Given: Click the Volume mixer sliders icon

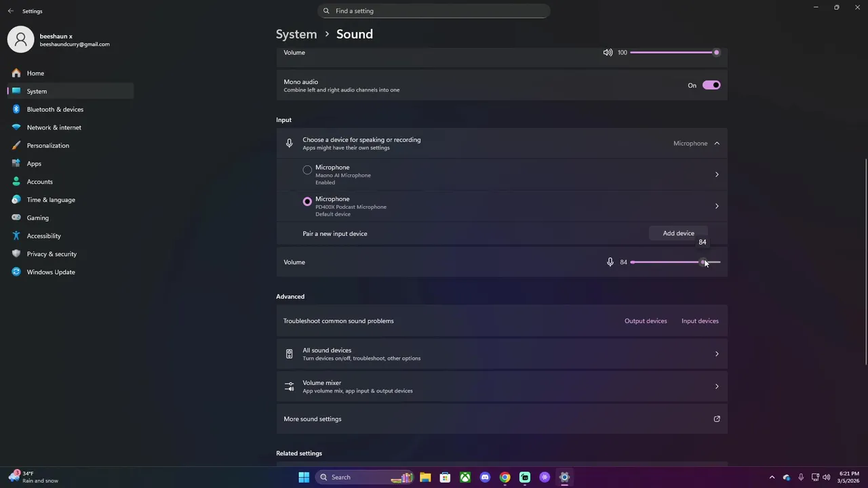Looking at the screenshot, I should tap(289, 386).
